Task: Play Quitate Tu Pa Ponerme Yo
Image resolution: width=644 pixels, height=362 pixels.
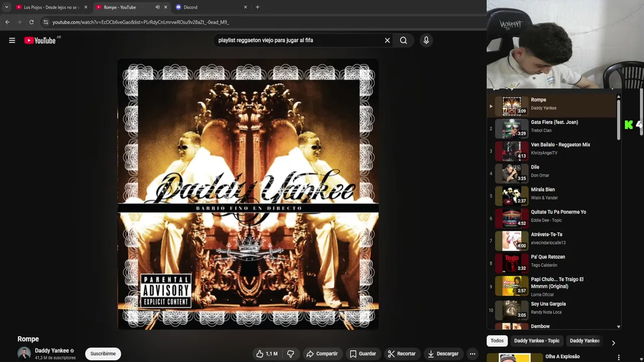Action: point(552,218)
